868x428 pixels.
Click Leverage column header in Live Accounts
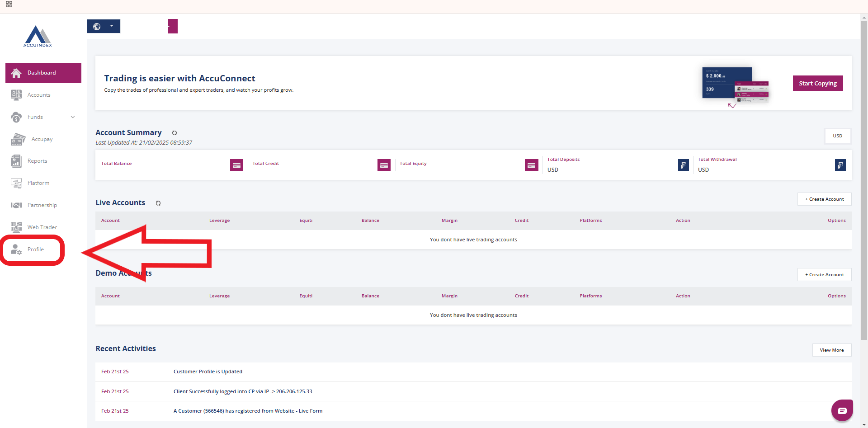coord(219,221)
